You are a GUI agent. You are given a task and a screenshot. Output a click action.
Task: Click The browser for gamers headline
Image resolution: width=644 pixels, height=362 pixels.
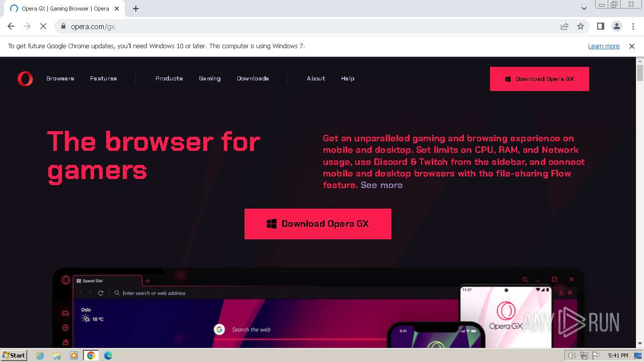pos(153,156)
